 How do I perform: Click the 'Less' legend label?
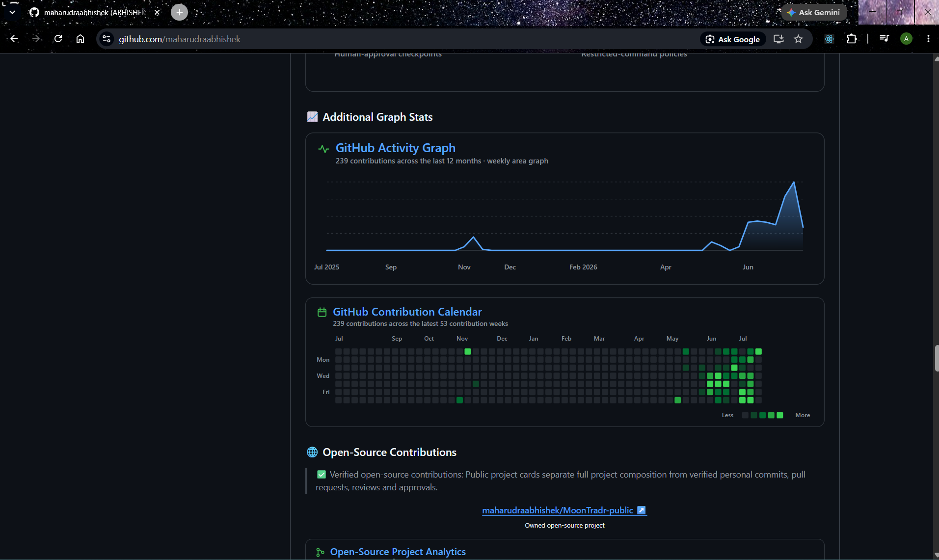(727, 415)
